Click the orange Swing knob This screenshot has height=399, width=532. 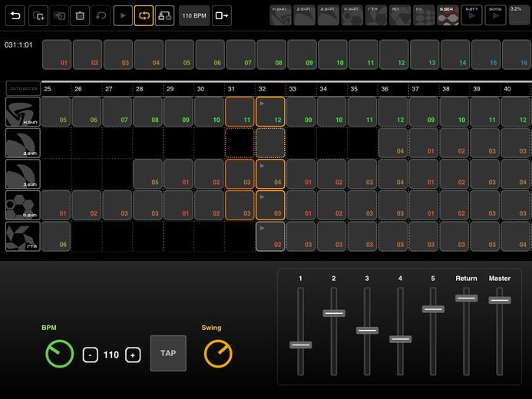pos(218,354)
